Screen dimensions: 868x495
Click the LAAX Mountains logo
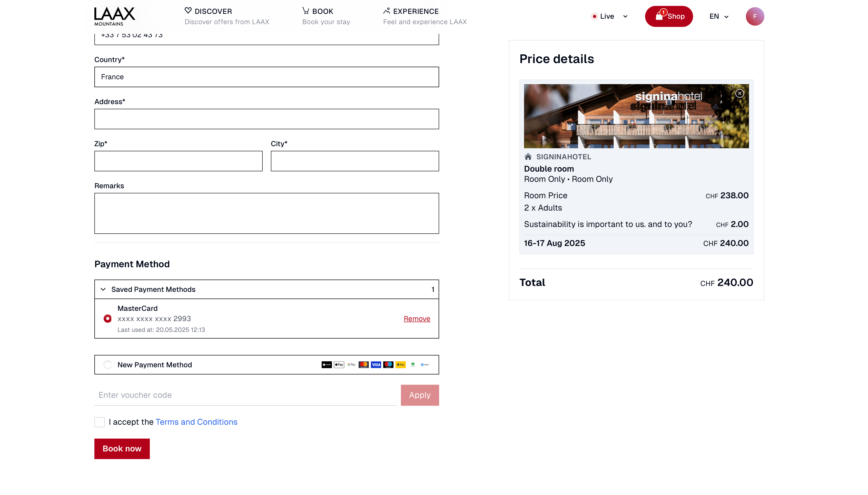(114, 16)
